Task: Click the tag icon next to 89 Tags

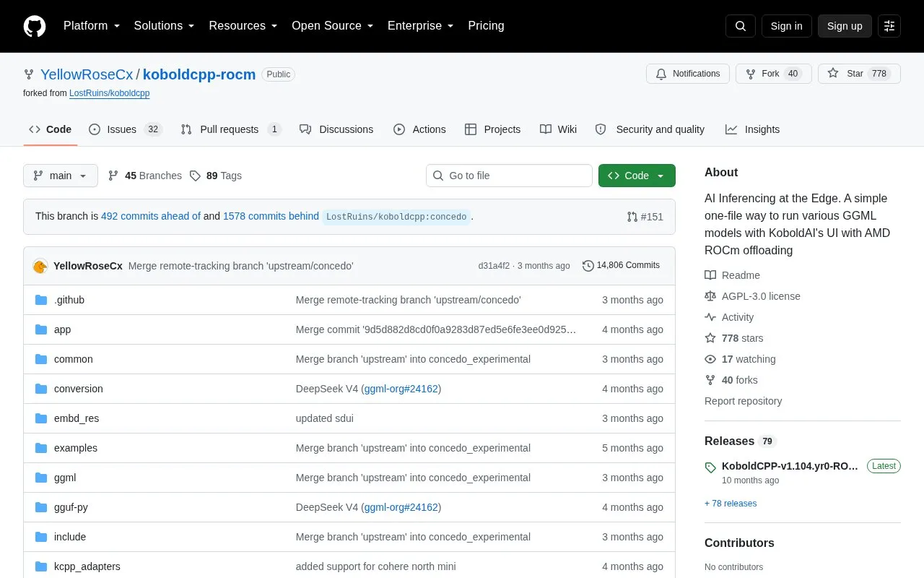Action: pos(195,176)
